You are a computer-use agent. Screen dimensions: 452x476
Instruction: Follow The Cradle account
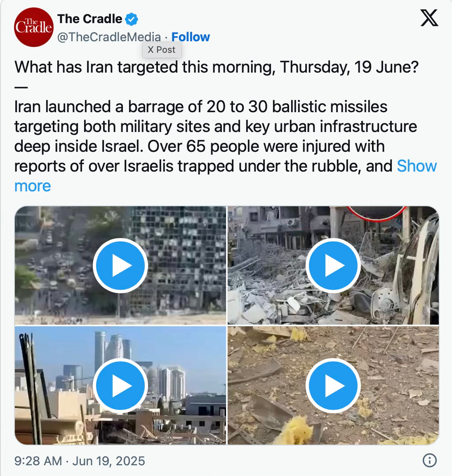point(191,37)
